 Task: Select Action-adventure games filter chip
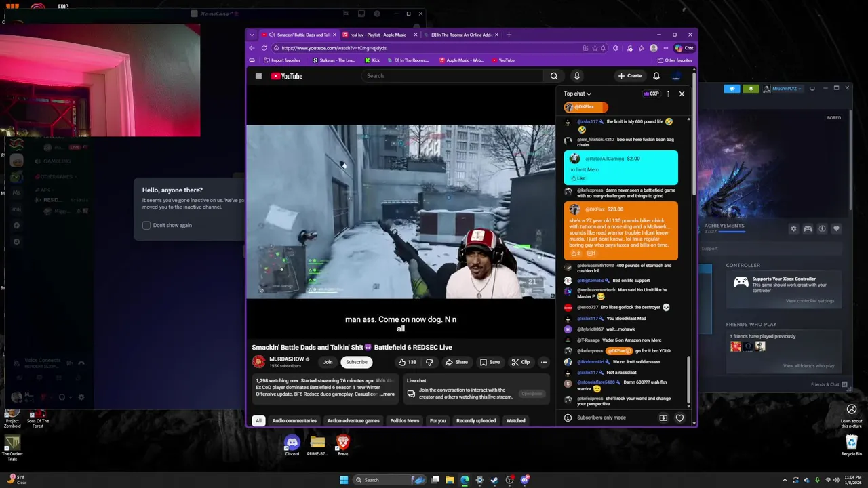coord(353,421)
